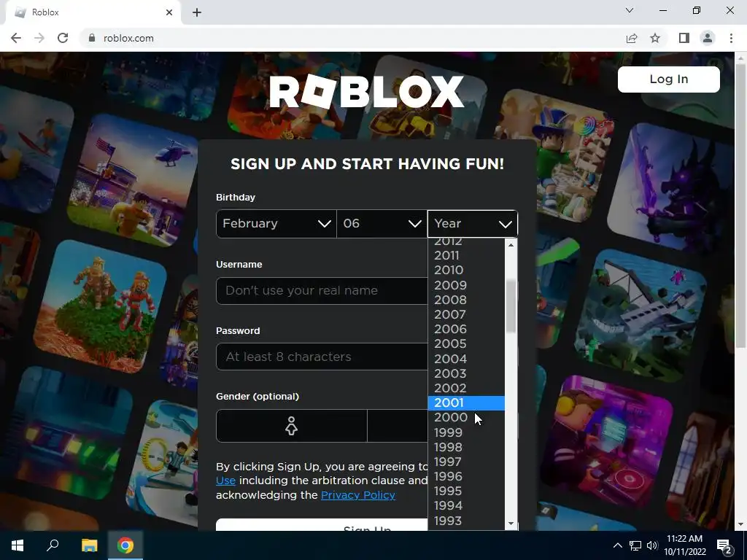Click the Username input field
This screenshot has height=560, width=747.
(322, 290)
